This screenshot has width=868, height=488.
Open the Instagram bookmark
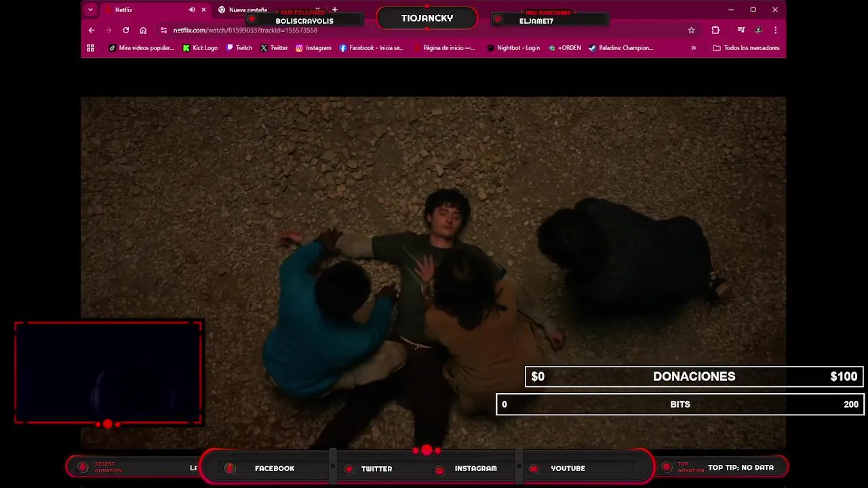pos(313,47)
